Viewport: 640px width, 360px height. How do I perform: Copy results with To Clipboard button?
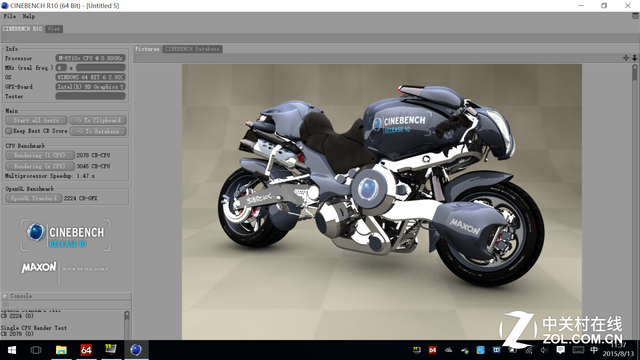click(x=98, y=120)
